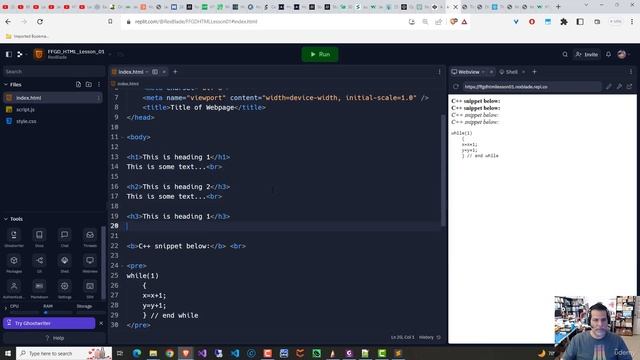Image resolution: width=640 pixels, height=360 pixels.
Task: Open the Replit logo menu
Action: 20,54
